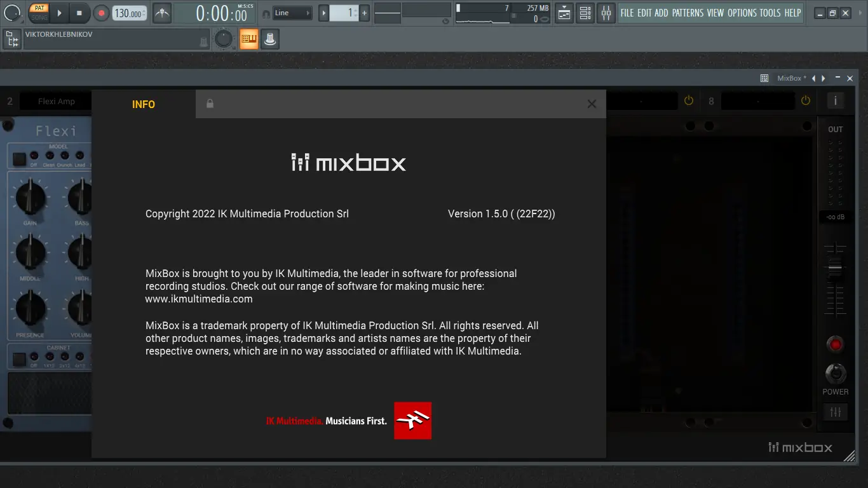Start playback with the Play button
This screenshot has height=488, width=868.
[58, 12]
